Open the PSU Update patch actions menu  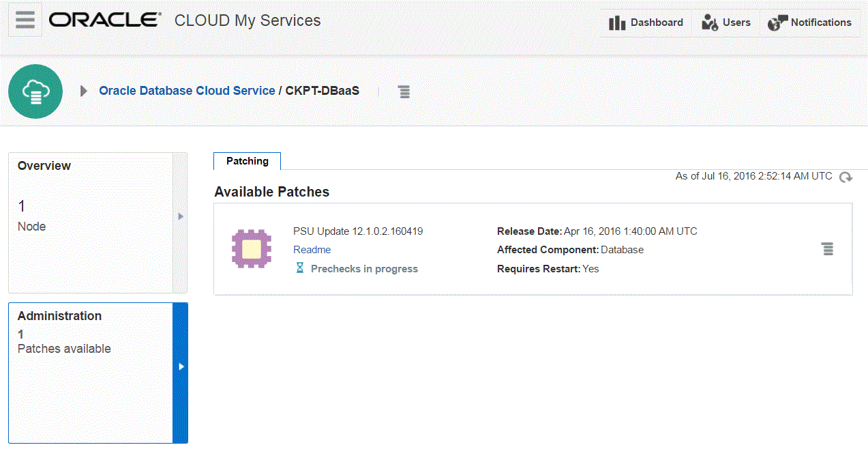coord(827,248)
